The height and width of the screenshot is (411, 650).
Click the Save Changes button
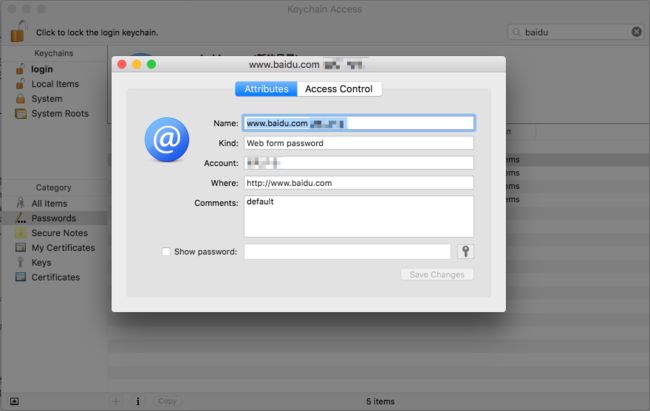(x=437, y=275)
